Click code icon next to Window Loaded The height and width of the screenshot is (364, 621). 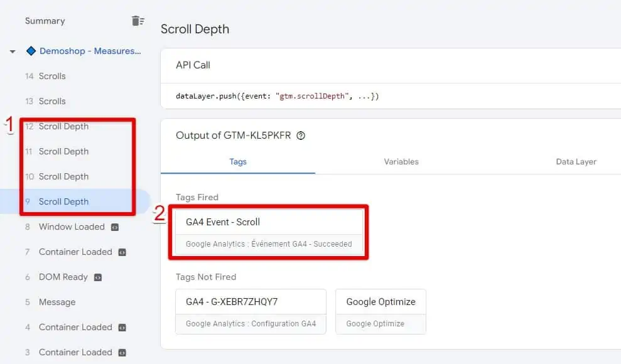115,227
